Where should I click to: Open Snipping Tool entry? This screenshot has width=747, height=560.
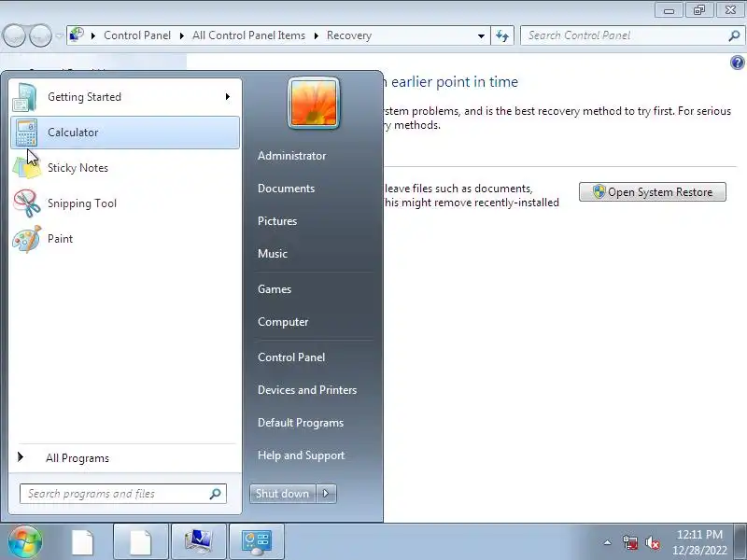tap(125, 203)
